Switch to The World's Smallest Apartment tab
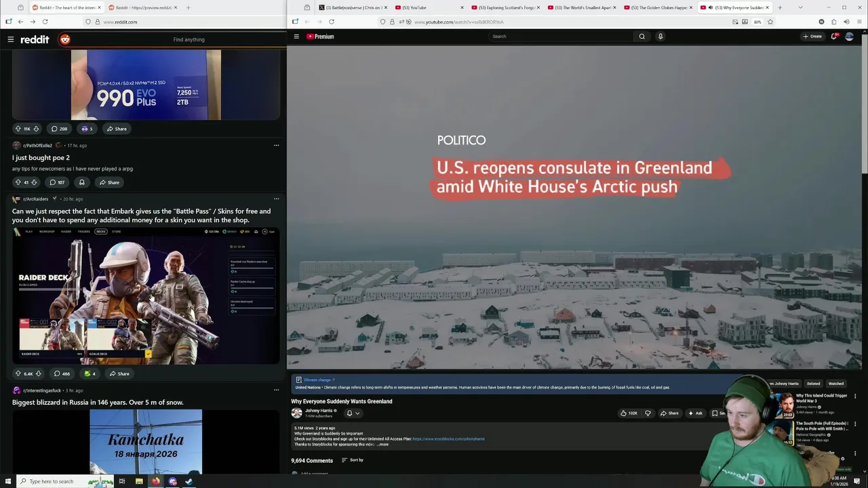The height and width of the screenshot is (488, 868). coord(581,7)
